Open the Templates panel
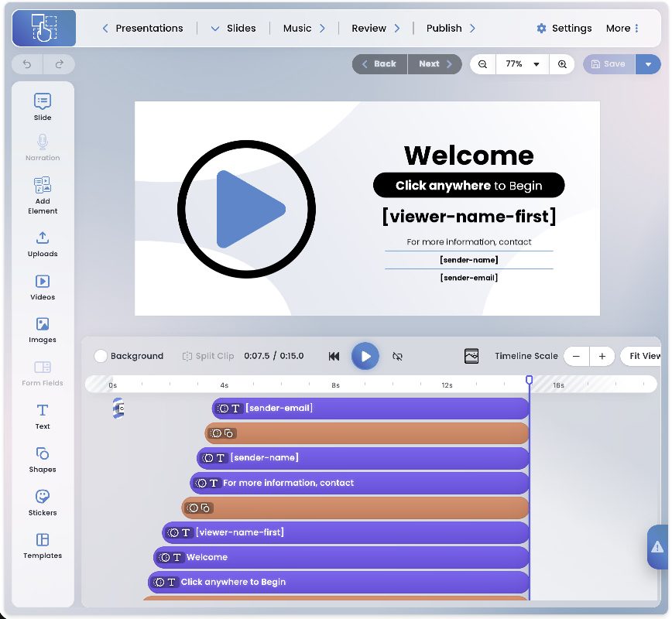Screen dimensions: 672x619 (x=43, y=545)
